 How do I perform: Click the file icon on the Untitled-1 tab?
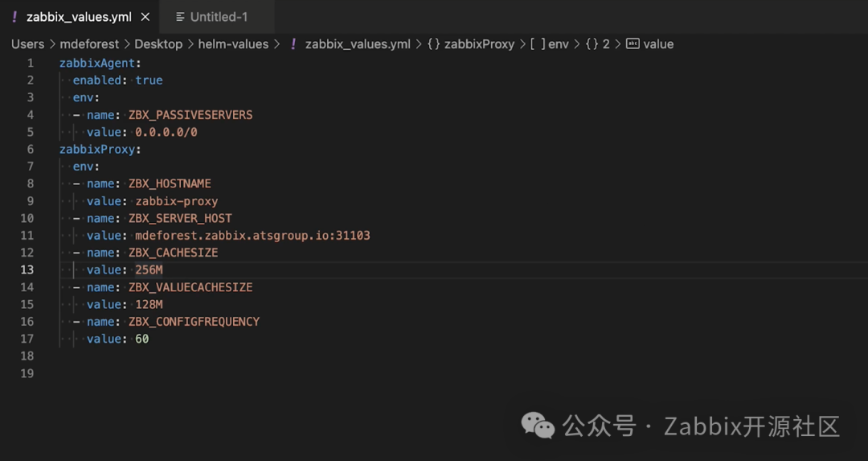(x=180, y=17)
